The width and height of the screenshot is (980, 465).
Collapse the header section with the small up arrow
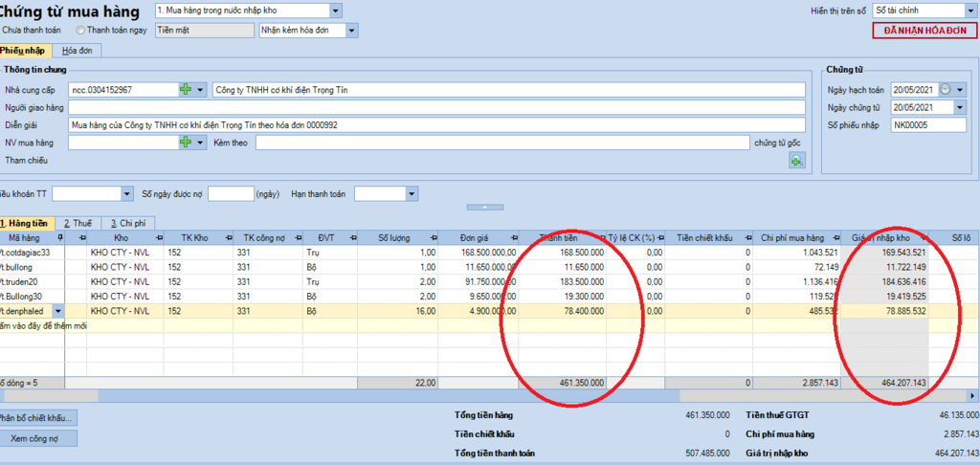(x=485, y=207)
